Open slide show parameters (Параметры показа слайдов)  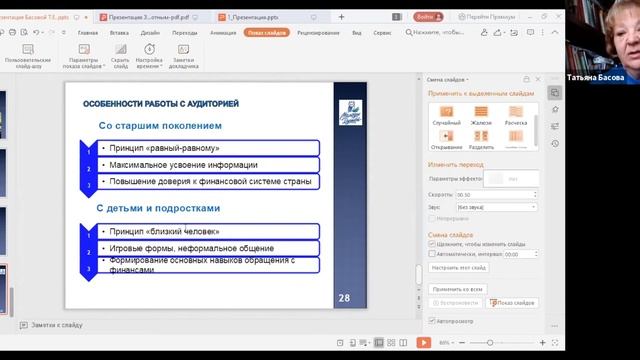point(84,56)
